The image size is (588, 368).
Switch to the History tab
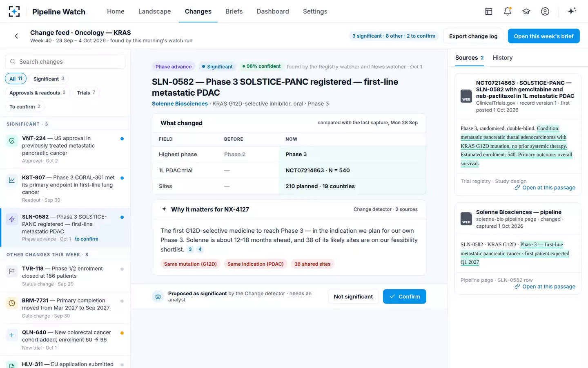point(503,58)
